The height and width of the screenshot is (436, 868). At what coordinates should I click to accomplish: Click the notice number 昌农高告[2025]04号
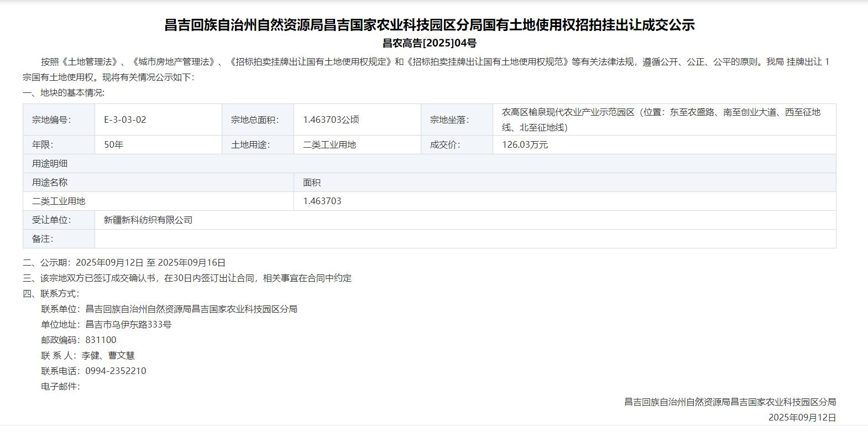[x=429, y=43]
